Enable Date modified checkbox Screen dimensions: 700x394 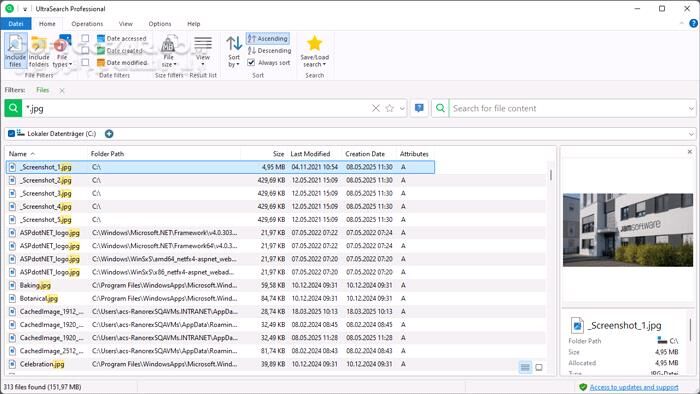(x=85, y=62)
